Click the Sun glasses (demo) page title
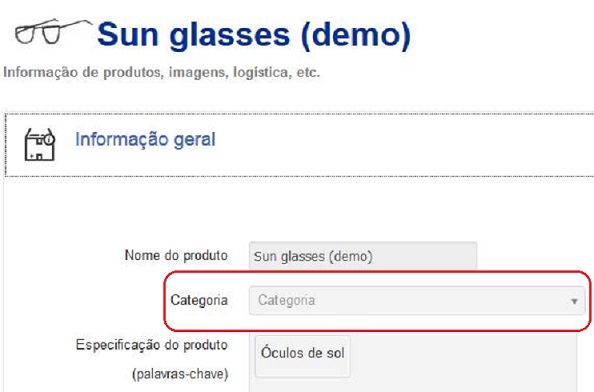 tap(254, 35)
